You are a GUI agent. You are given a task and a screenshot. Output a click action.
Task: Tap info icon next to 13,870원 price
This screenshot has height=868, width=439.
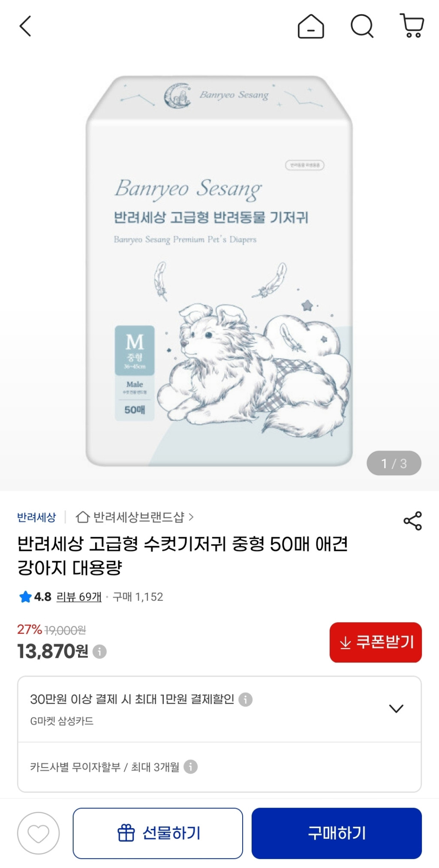tap(99, 651)
